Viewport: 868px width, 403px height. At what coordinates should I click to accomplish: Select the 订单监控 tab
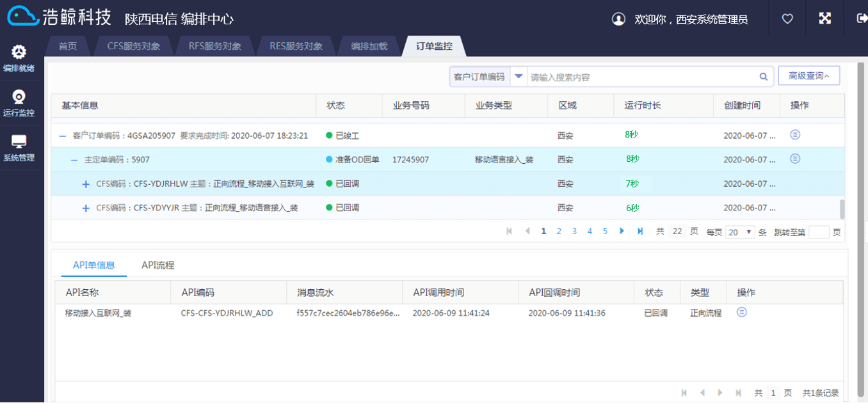434,46
